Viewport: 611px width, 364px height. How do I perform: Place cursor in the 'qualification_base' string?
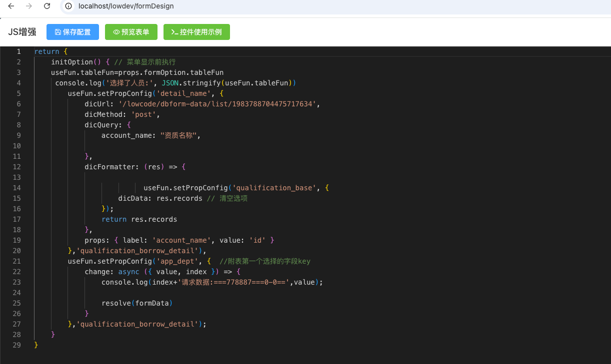click(x=276, y=188)
